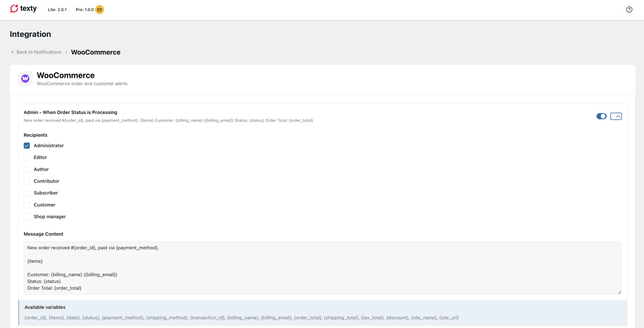The image size is (644, 328).
Task: Click the texty logo
Action: [23, 9]
